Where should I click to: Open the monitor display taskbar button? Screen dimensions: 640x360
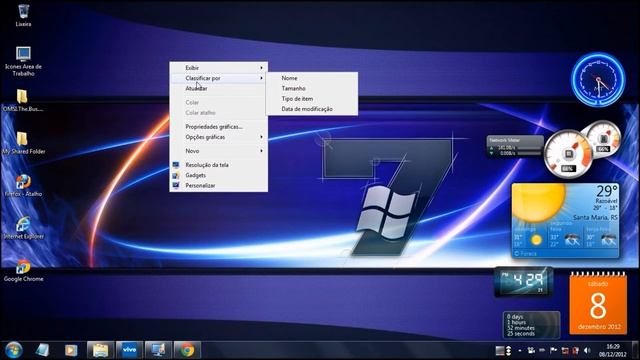point(158,350)
